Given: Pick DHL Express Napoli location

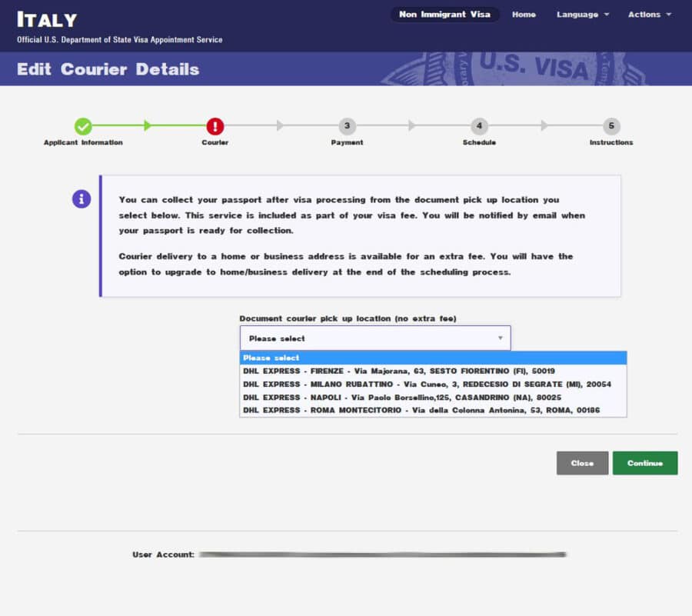Looking at the screenshot, I should 401,398.
